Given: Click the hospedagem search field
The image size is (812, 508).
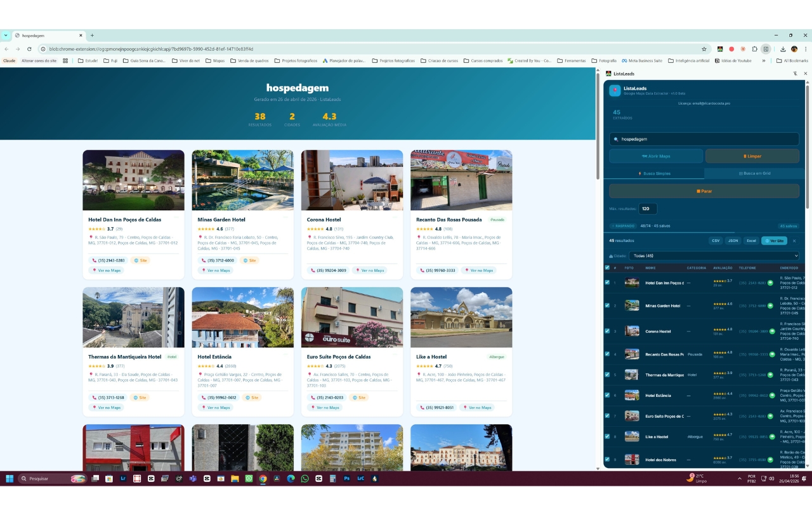Looking at the screenshot, I should click(x=704, y=139).
